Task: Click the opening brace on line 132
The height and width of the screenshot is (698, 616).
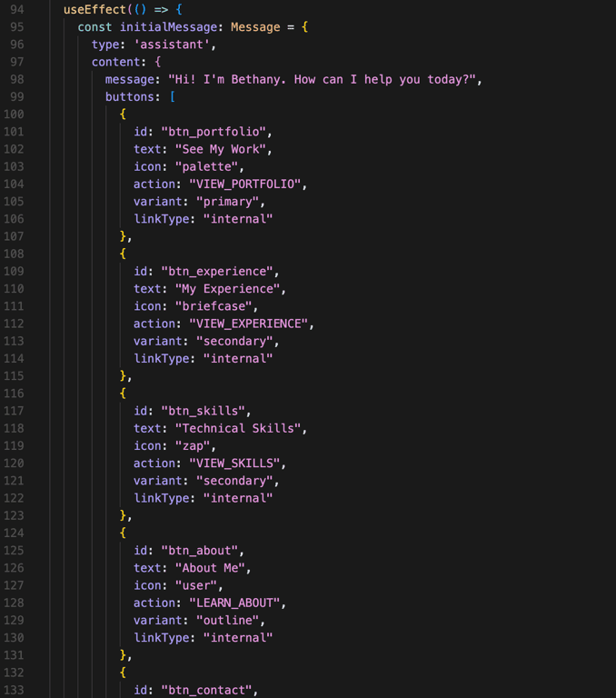Action: click(123, 673)
